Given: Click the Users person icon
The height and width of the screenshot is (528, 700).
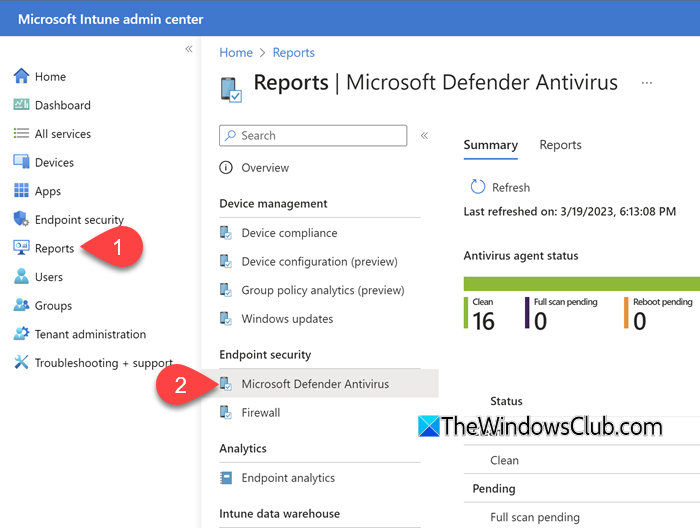Looking at the screenshot, I should click(21, 276).
